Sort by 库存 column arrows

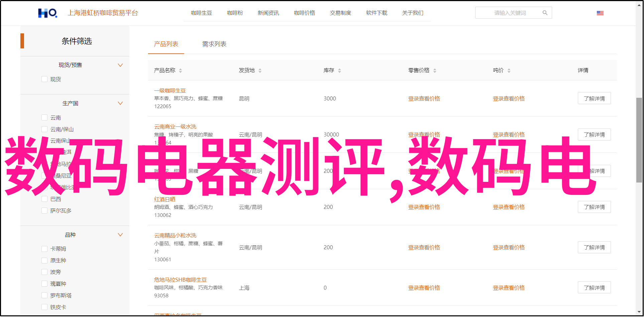(340, 70)
